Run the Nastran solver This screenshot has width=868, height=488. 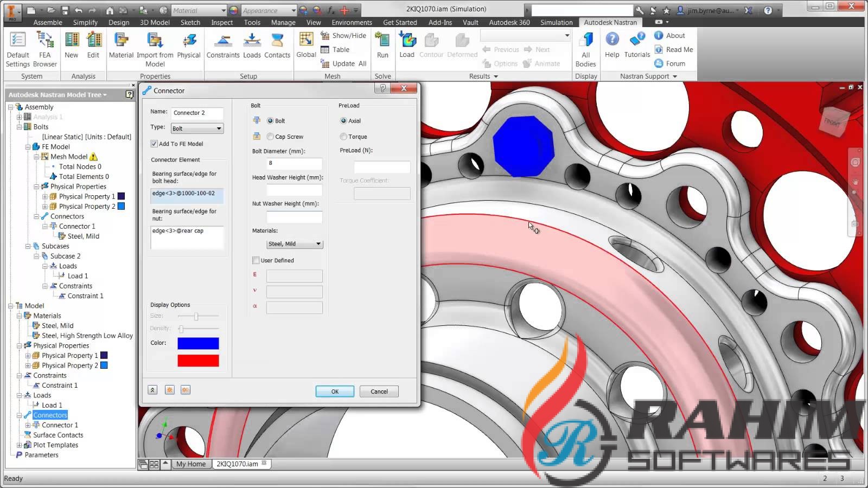[x=382, y=45]
